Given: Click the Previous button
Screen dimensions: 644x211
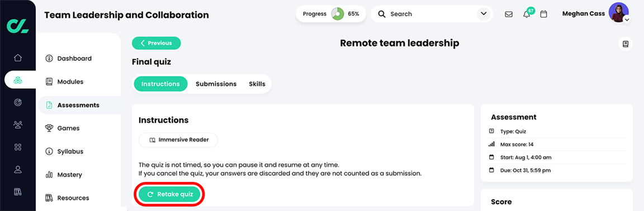Looking at the screenshot, I should click(x=156, y=43).
